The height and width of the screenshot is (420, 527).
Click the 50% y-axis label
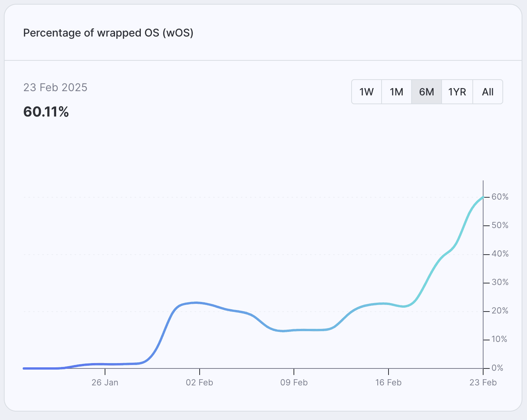500,225
